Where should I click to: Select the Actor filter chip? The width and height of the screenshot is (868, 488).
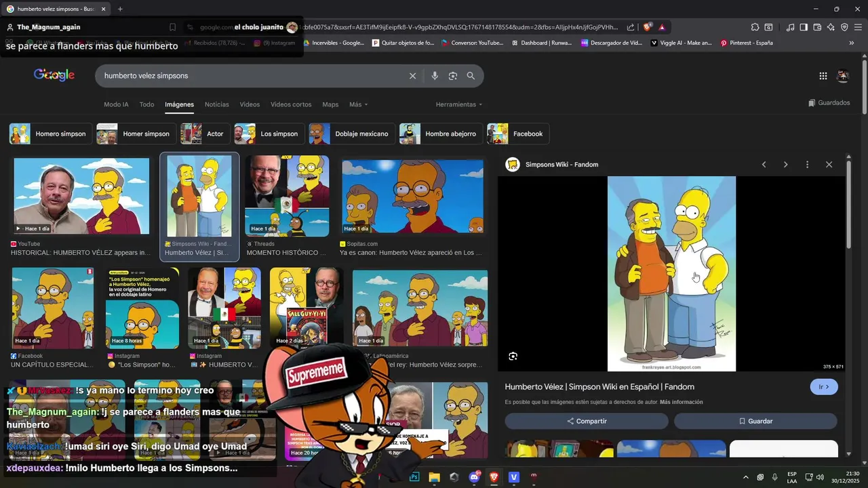[205, 134]
